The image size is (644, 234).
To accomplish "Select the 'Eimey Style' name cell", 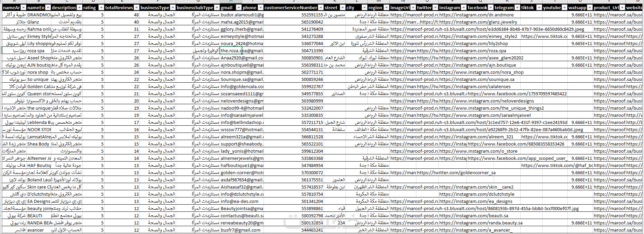I will pyautogui.click(x=39, y=36).
